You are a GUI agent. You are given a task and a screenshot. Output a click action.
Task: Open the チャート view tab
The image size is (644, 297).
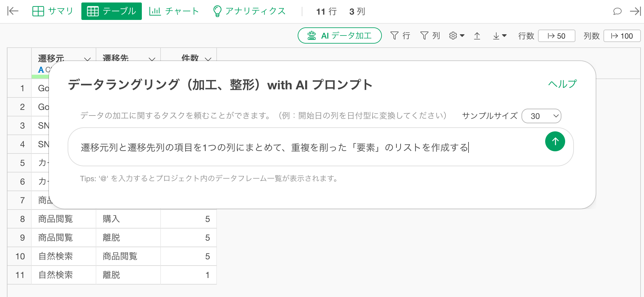[x=174, y=11]
